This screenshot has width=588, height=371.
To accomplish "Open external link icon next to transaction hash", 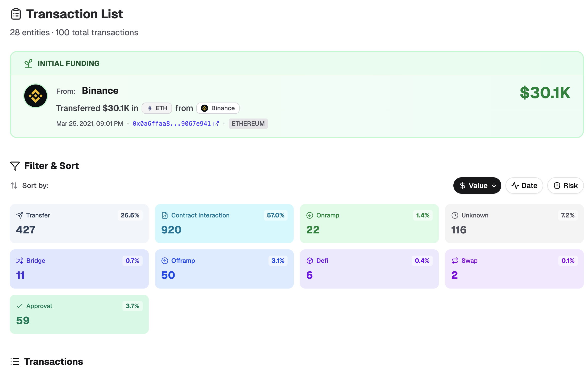I will tap(216, 124).
